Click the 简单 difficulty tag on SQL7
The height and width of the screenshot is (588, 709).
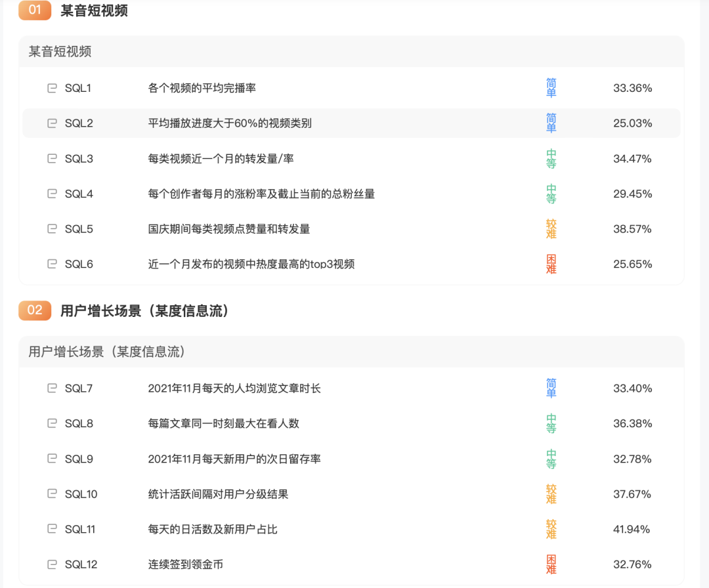[x=551, y=388]
